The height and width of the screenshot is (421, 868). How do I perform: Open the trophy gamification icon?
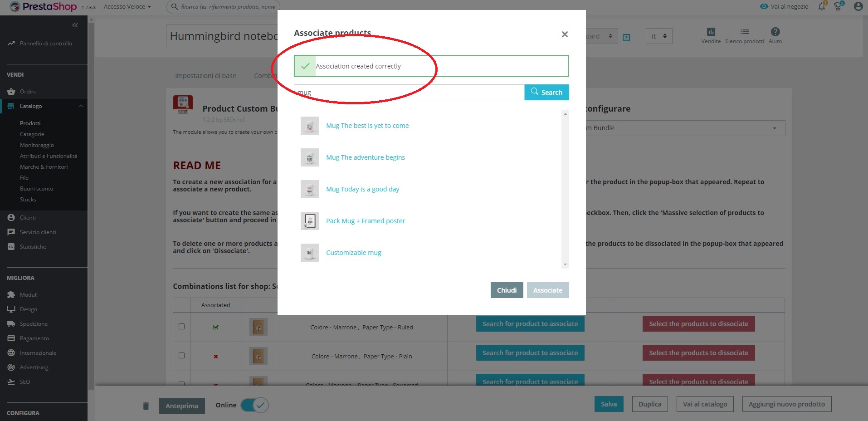click(x=838, y=6)
